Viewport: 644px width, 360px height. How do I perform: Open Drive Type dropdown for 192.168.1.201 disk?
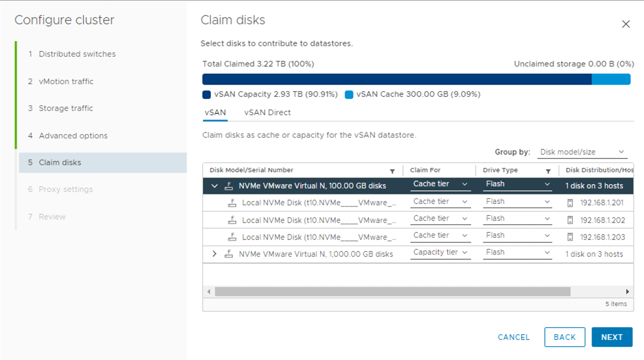pos(518,202)
